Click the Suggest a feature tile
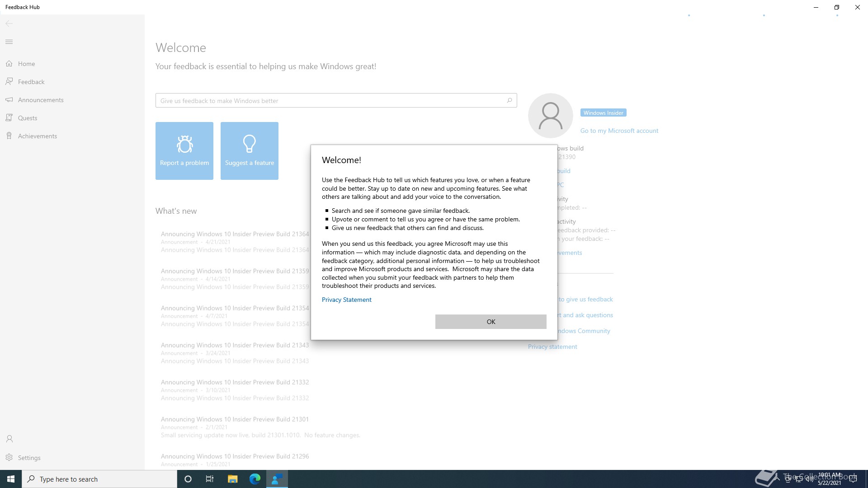 (250, 151)
